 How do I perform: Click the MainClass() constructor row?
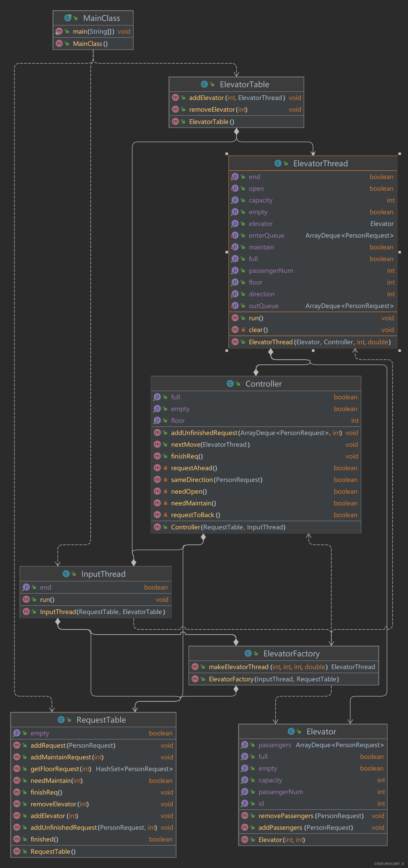tap(93, 43)
